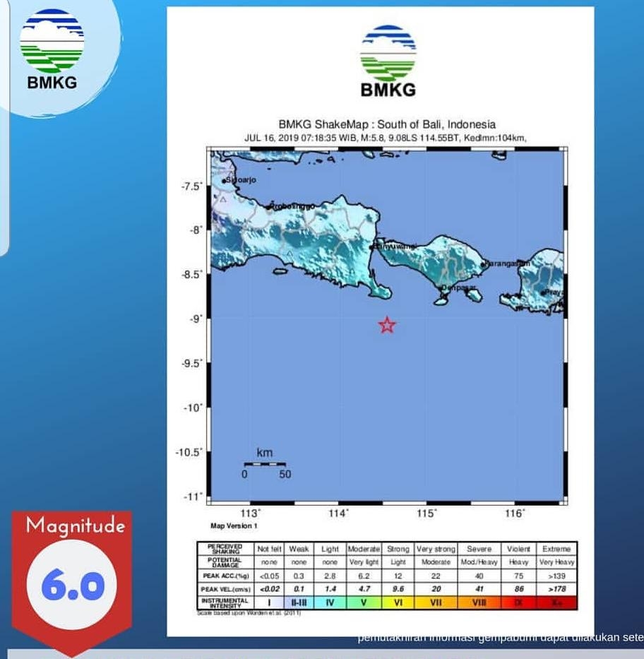Image resolution: width=644 pixels, height=659 pixels.
Task: Click the km scale bar on map
Action: tap(264, 465)
